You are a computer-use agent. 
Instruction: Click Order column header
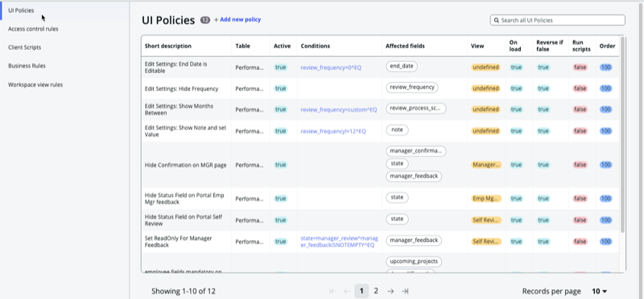607,46
